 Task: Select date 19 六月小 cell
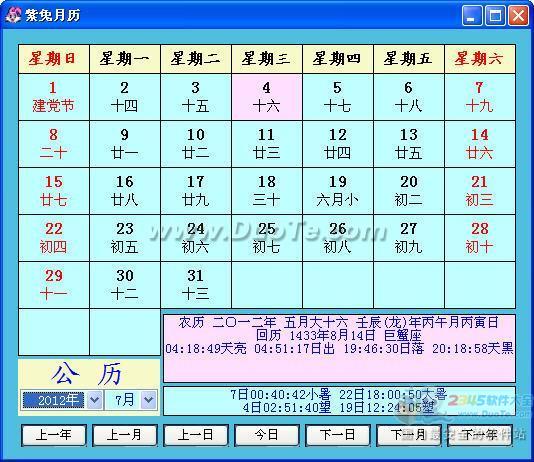click(x=338, y=191)
